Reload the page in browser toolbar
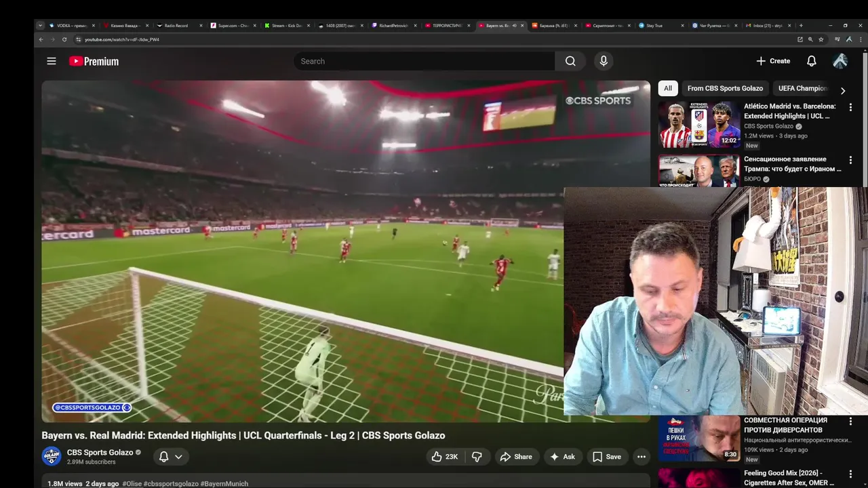This screenshot has width=868, height=488. [x=64, y=39]
